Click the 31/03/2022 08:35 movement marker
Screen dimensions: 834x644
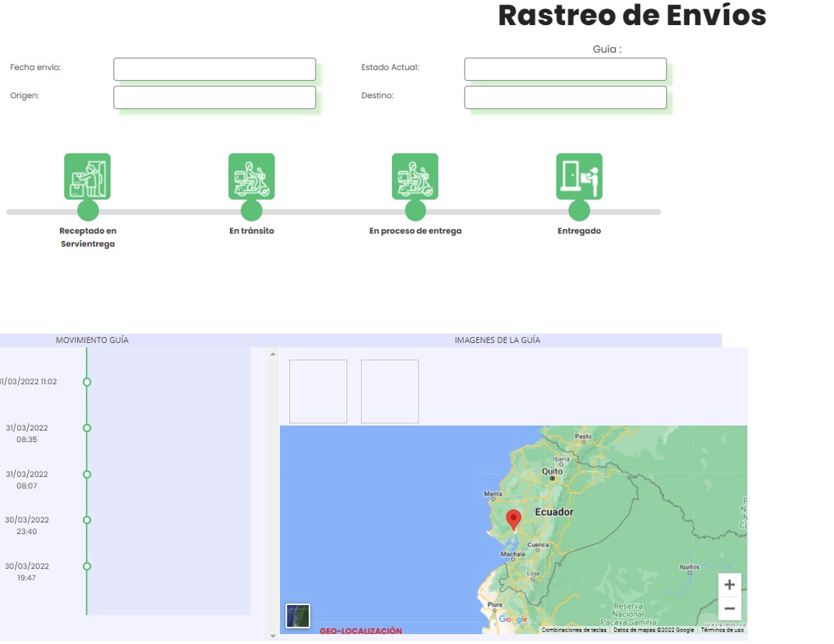point(87,428)
